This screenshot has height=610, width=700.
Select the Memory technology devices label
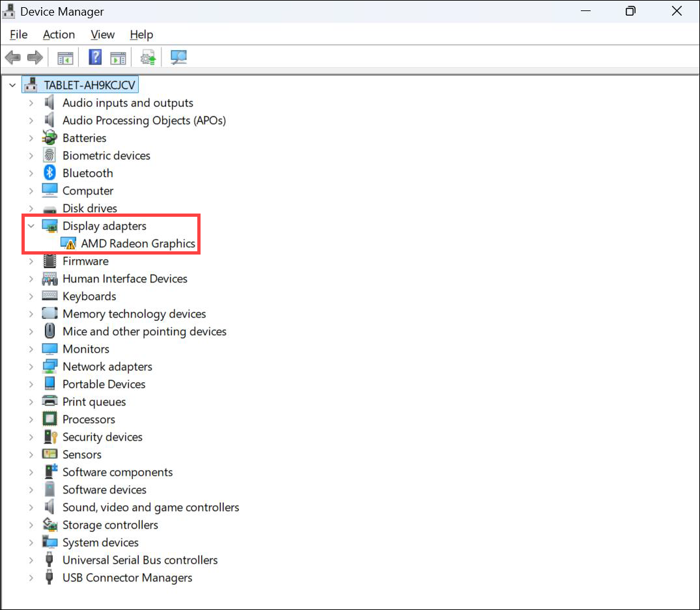click(134, 314)
